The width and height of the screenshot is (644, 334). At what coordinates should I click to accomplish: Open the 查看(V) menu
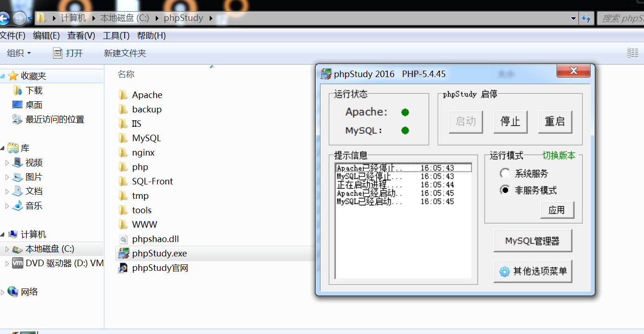(x=81, y=36)
